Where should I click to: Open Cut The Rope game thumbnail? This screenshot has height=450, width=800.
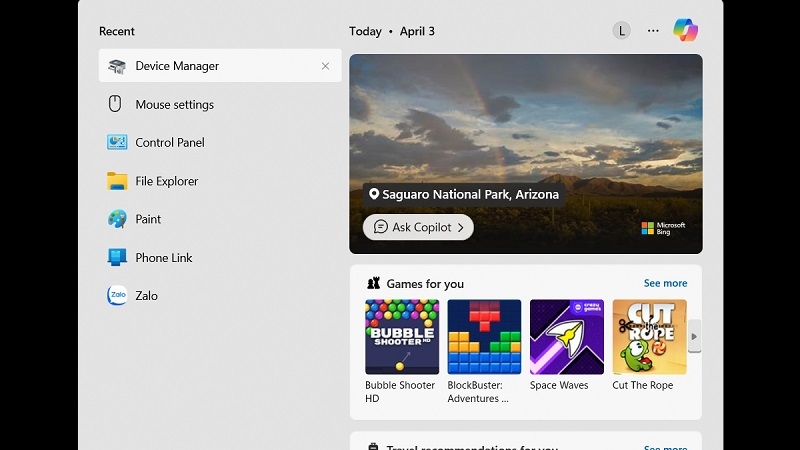tap(649, 337)
